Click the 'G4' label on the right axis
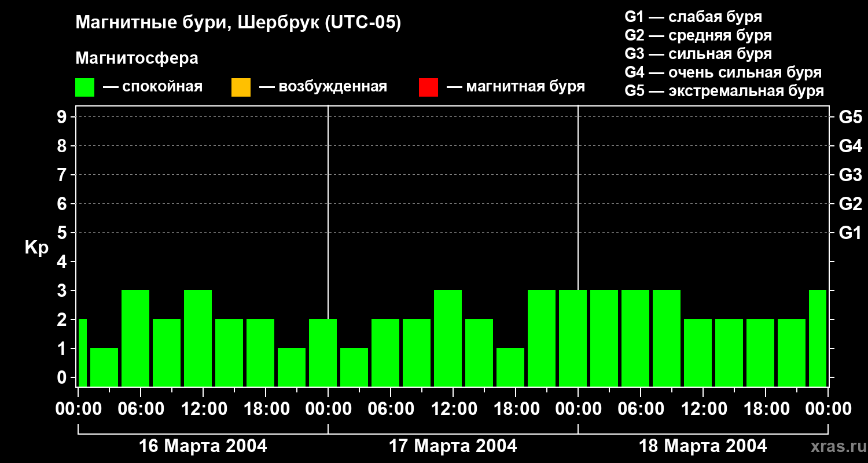 click(851, 146)
